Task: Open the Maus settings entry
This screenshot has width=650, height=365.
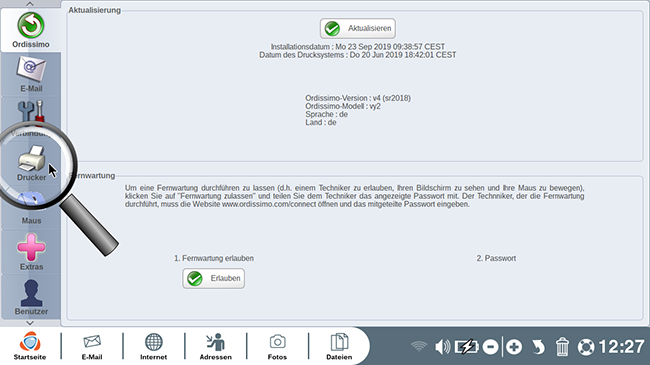Action: pyautogui.click(x=31, y=207)
